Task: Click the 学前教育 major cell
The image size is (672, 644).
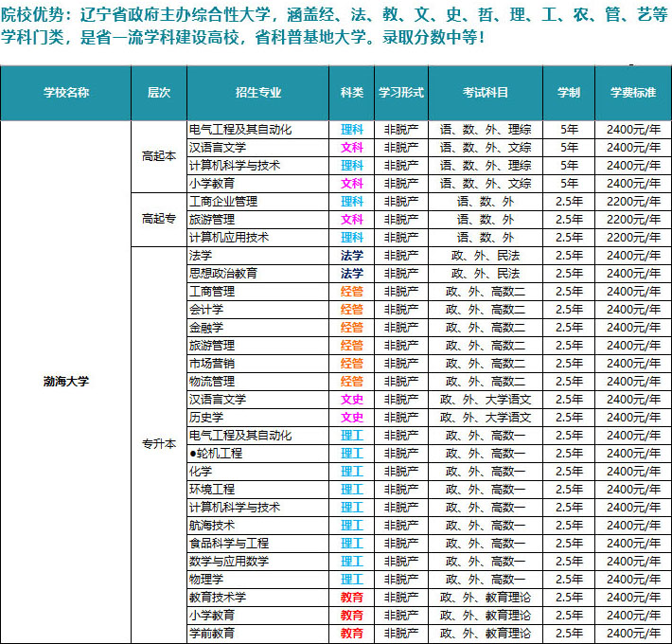Action: pos(258,634)
